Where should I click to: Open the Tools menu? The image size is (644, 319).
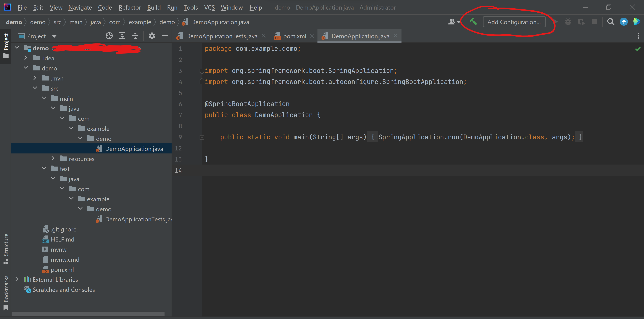tap(191, 8)
